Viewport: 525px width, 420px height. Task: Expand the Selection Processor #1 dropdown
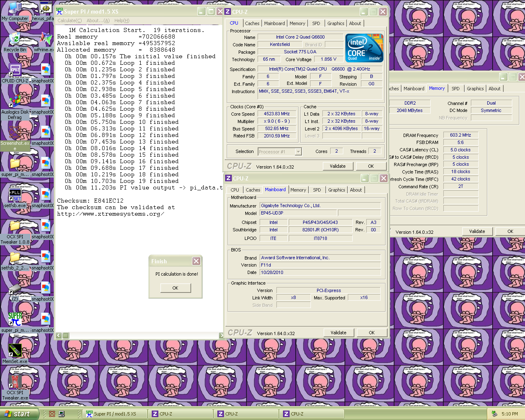point(298,152)
